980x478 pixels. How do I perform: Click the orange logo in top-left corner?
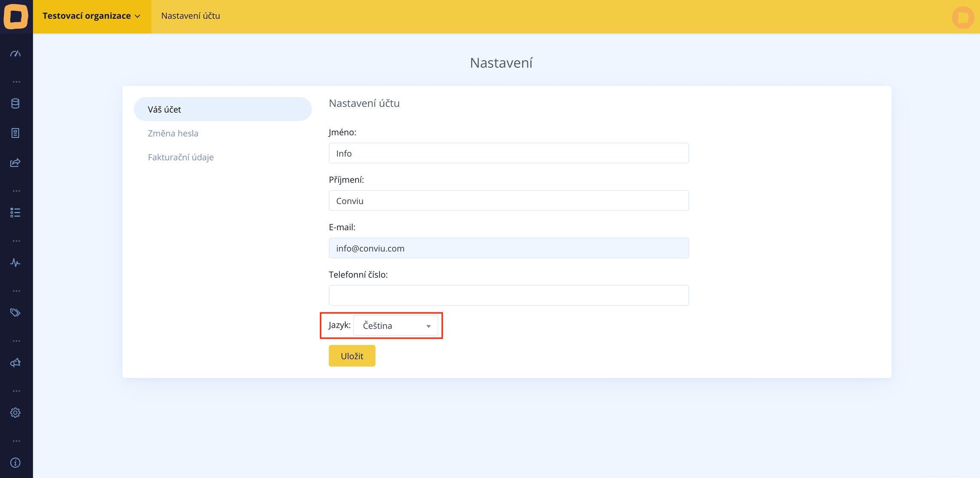(x=16, y=16)
